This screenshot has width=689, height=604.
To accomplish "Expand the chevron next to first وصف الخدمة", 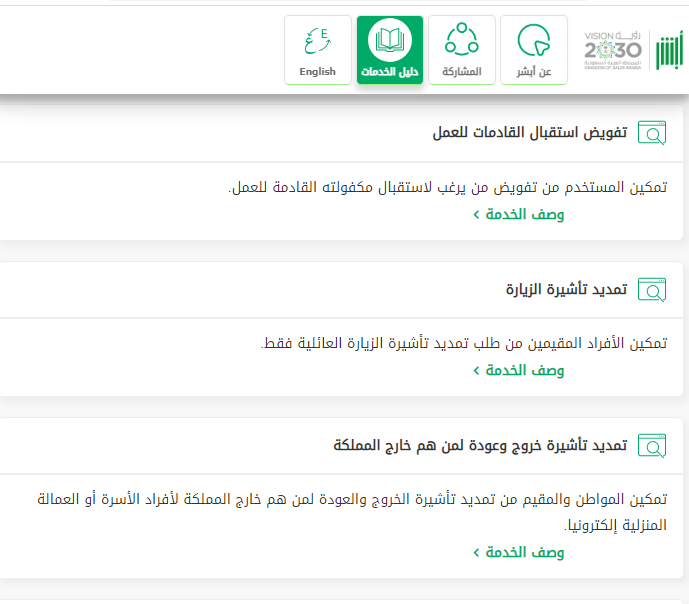I will pyautogui.click(x=476, y=214).
